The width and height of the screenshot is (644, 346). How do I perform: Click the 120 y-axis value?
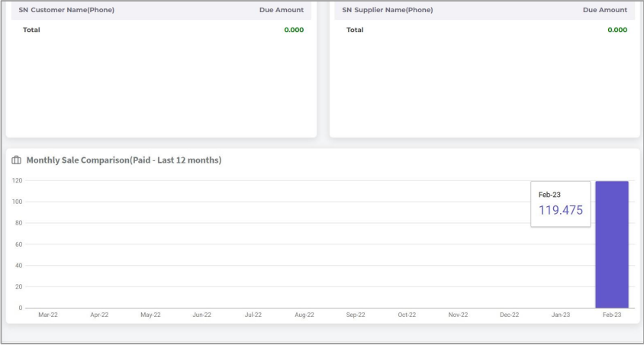[18, 180]
